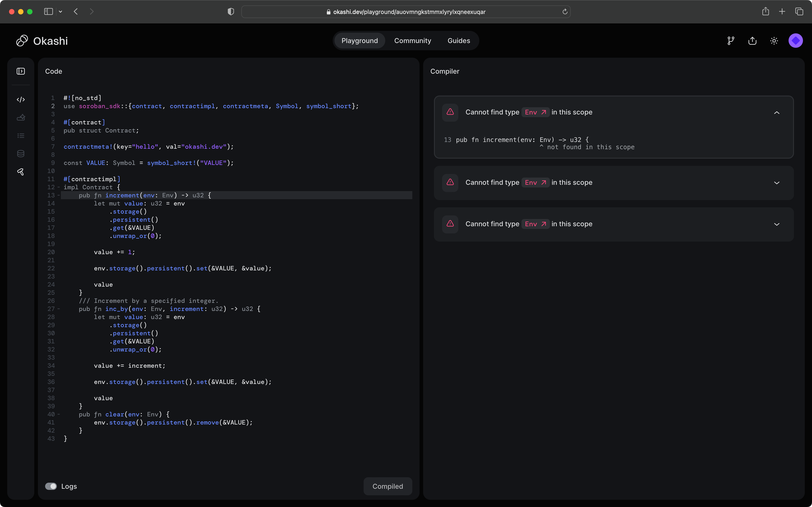Collapse the first Env error details
The image size is (812, 507).
coord(777,112)
